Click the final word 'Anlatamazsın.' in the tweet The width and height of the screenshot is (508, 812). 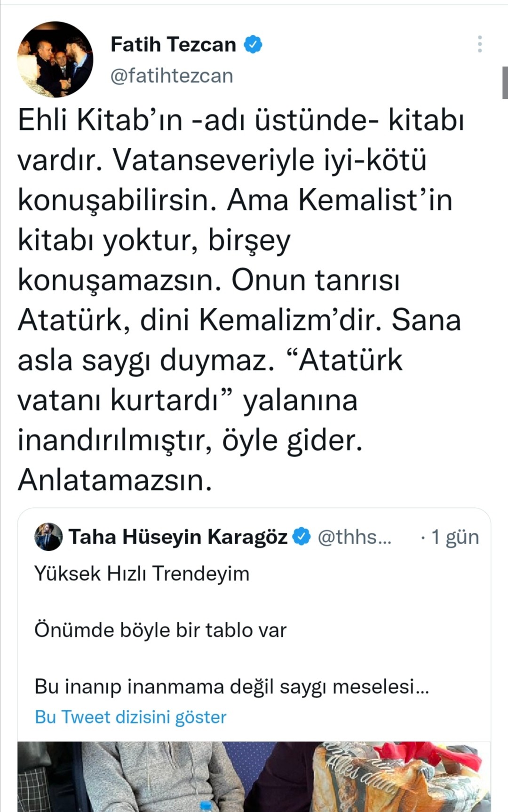115,481
